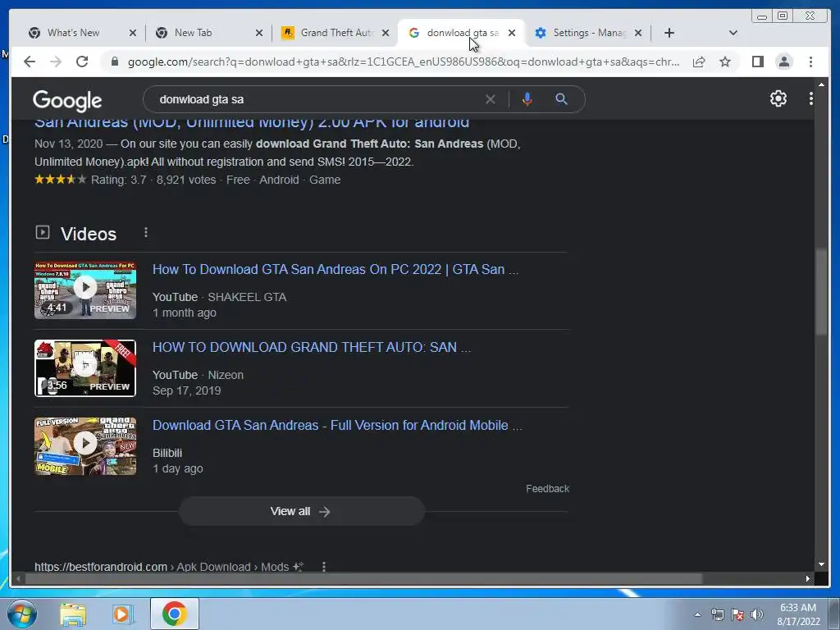Submit search with magnifier icon
Viewport: 840px width, 630px height.
(x=561, y=99)
